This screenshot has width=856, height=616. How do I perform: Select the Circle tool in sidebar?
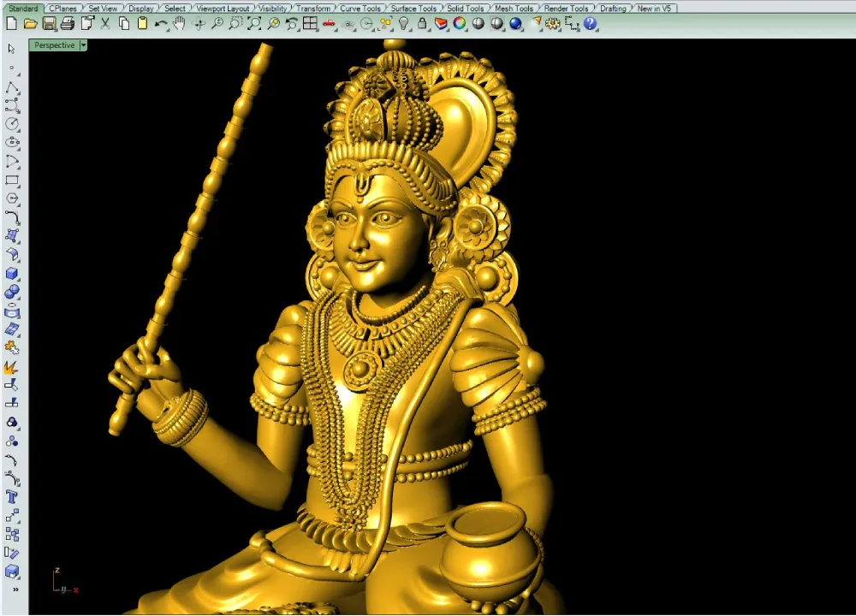click(x=12, y=124)
